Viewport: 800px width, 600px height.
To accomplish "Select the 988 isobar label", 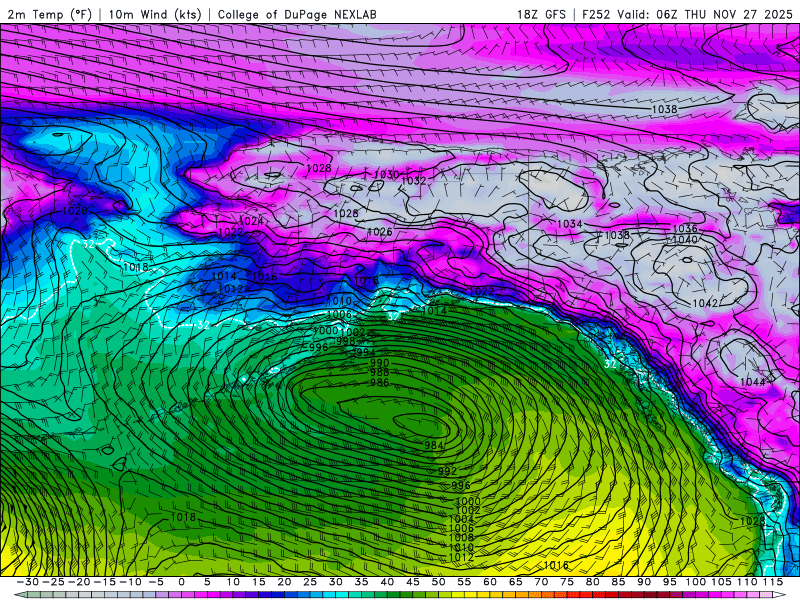I will point(380,373).
